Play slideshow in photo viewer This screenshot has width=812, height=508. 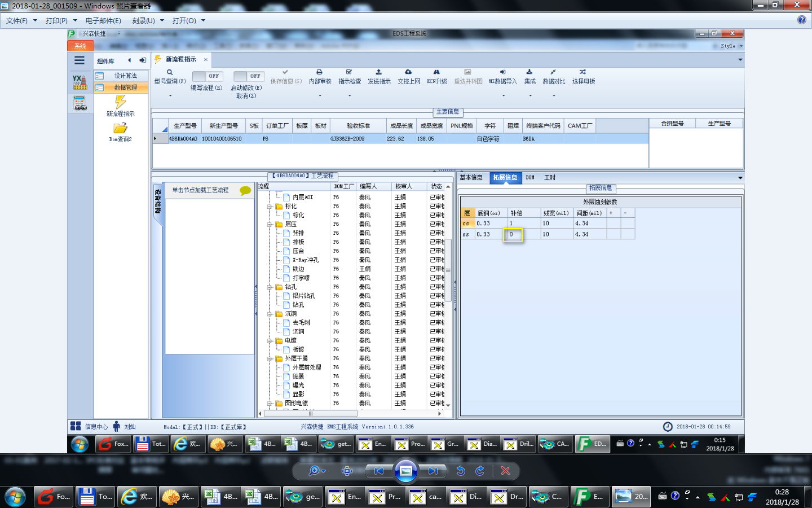pos(405,471)
